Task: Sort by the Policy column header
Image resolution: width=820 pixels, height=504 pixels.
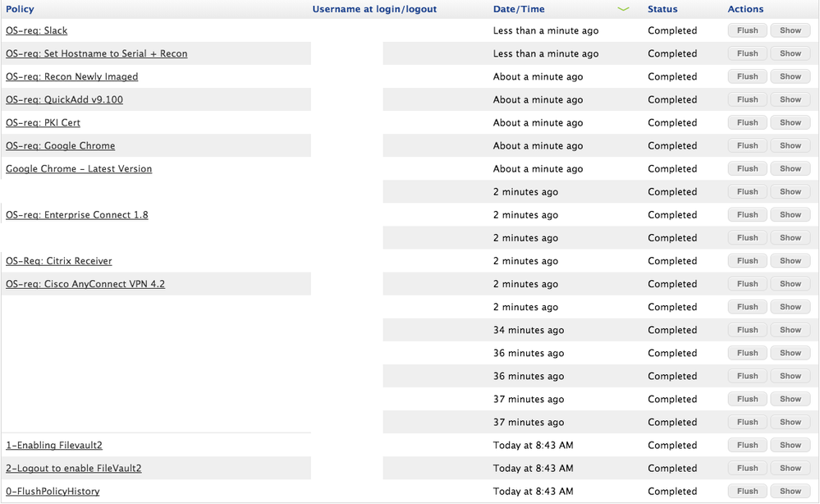Action: coord(20,9)
